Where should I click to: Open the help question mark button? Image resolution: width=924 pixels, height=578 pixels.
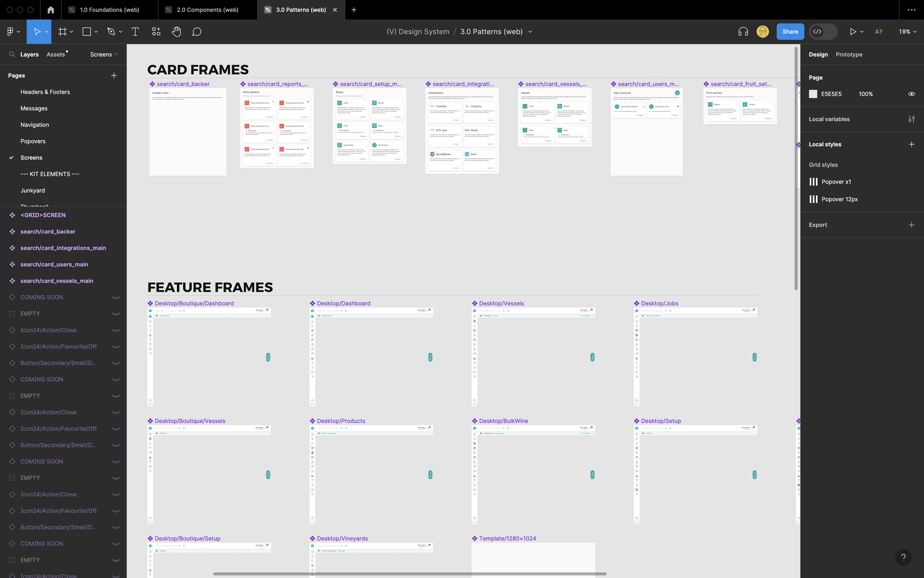coord(903,557)
